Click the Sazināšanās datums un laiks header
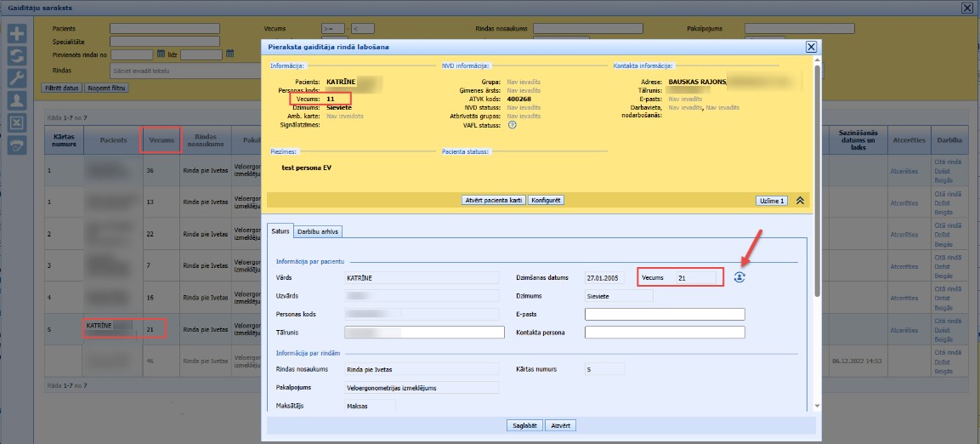 (x=857, y=140)
